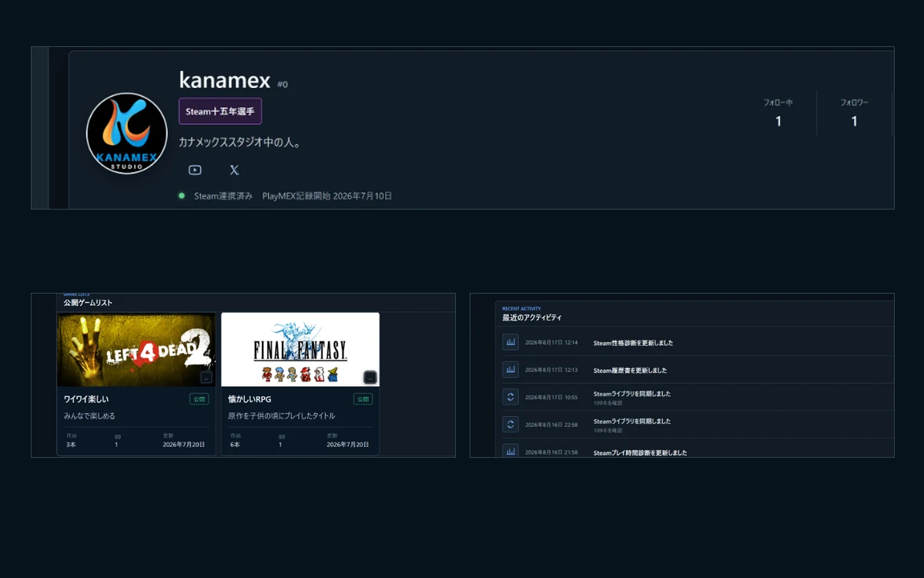924x578 pixels.
Task: Click the PlayMEX記録開始 2026年7月10日 text
Action: pyautogui.click(x=327, y=196)
